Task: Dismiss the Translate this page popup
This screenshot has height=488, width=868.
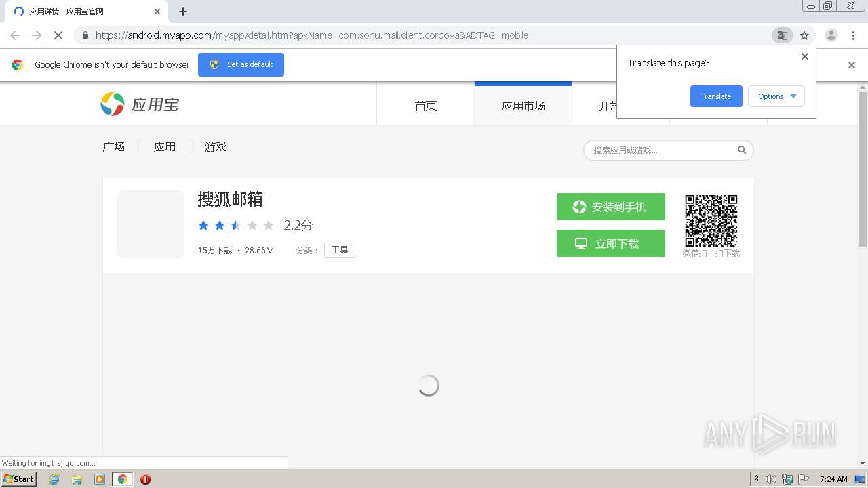Action: click(805, 56)
